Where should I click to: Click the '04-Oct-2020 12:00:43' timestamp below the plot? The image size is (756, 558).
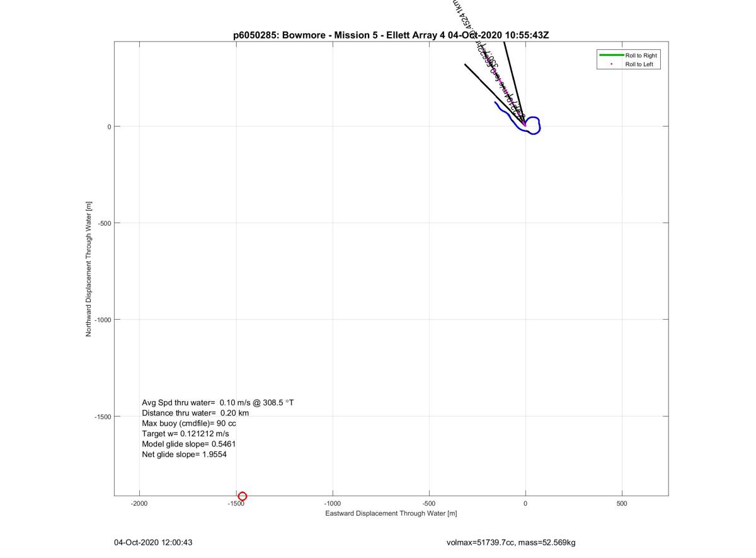[153, 542]
